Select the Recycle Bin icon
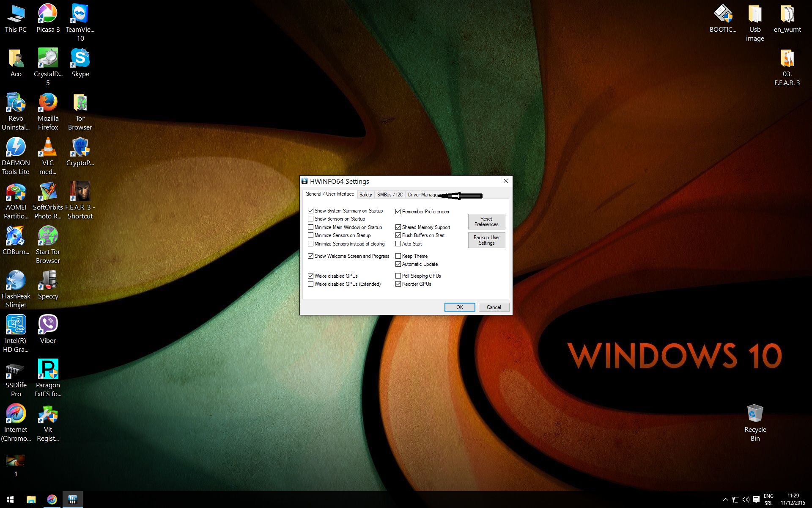The image size is (812, 508). tap(755, 414)
